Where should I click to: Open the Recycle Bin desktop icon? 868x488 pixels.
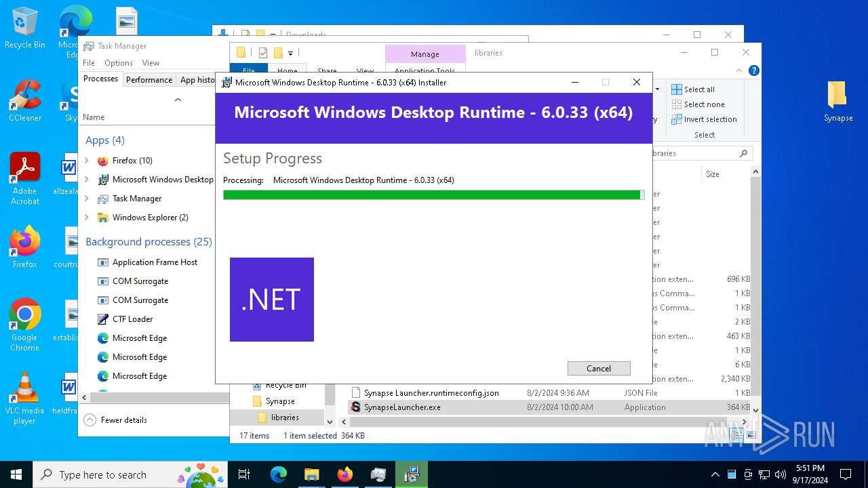point(25,28)
